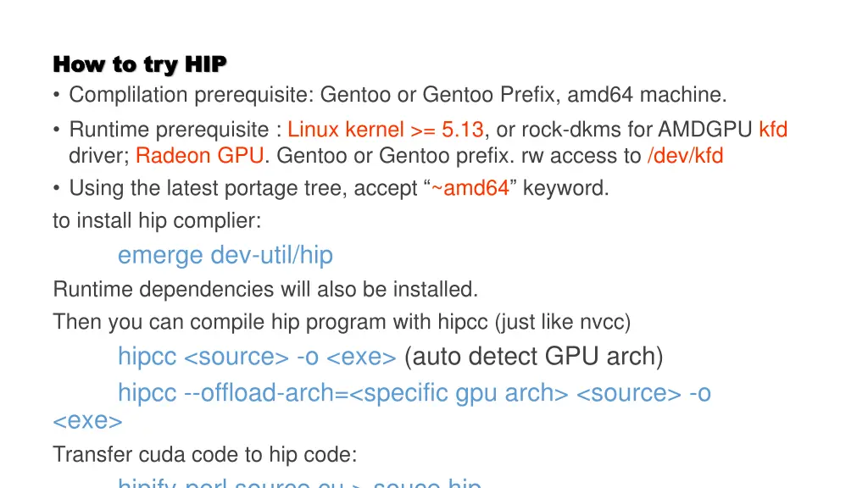The image size is (868, 488).
Task: Click the red "/dev/kfd" path
Action: pyautogui.click(x=685, y=156)
